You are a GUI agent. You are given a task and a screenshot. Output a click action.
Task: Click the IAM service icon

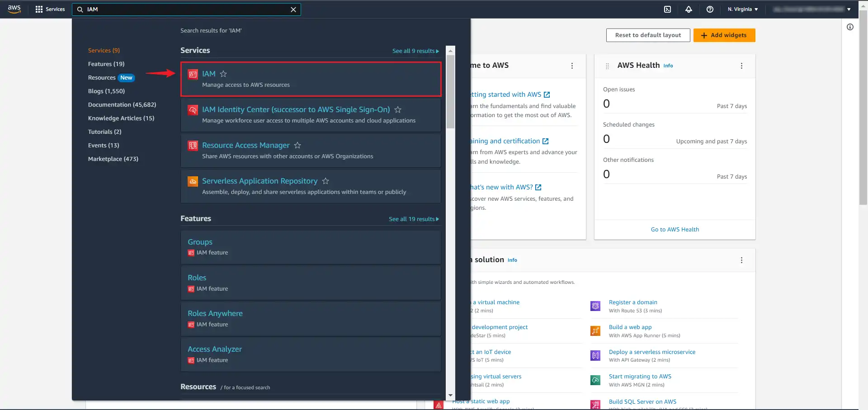point(193,74)
